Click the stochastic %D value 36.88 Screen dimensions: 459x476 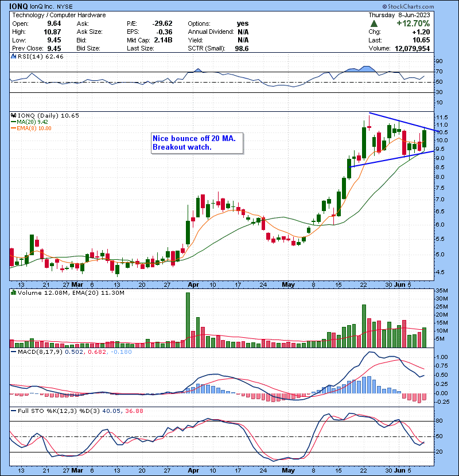coord(134,411)
